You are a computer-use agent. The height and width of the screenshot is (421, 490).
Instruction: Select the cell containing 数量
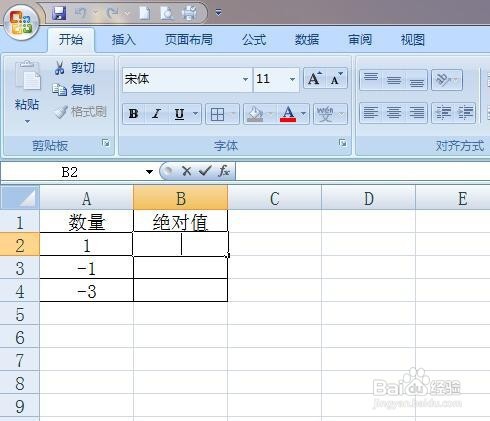point(87,221)
